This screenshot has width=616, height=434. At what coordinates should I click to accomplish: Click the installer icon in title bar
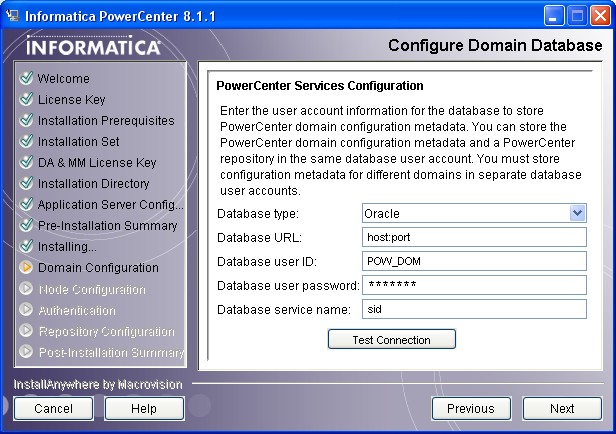point(12,16)
